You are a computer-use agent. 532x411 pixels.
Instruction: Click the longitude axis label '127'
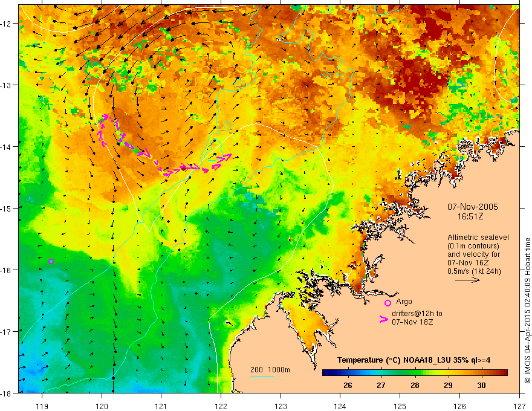click(x=519, y=406)
